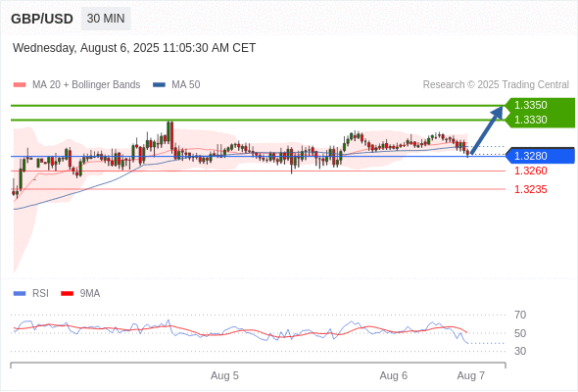Screen dimensions: 578x392
Task: Toggle the MA 20 + Bollinger Bands legend
Action: (76, 85)
